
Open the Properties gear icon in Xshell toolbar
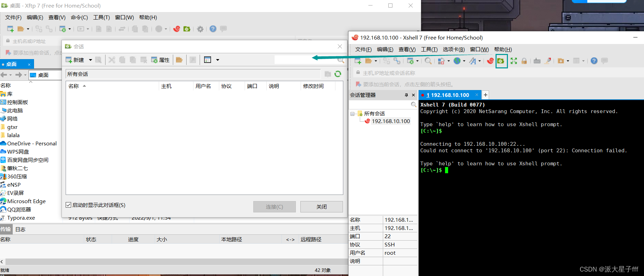pos(410,61)
